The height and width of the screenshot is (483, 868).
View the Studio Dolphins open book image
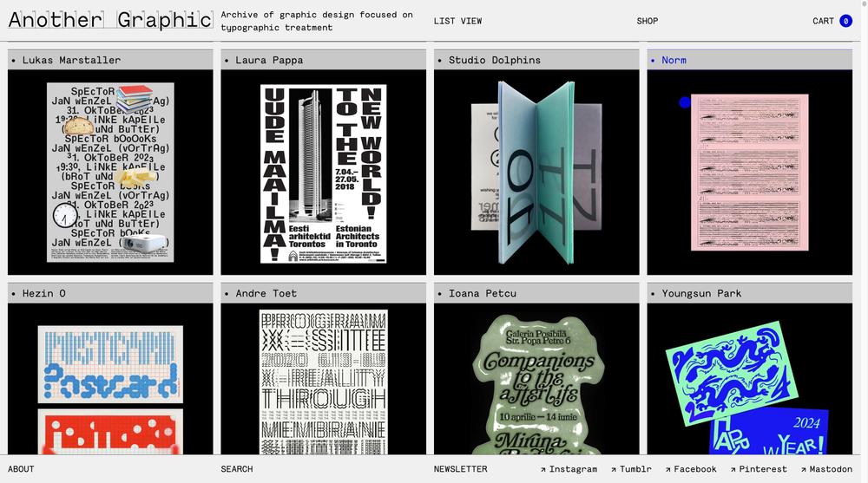(x=536, y=173)
